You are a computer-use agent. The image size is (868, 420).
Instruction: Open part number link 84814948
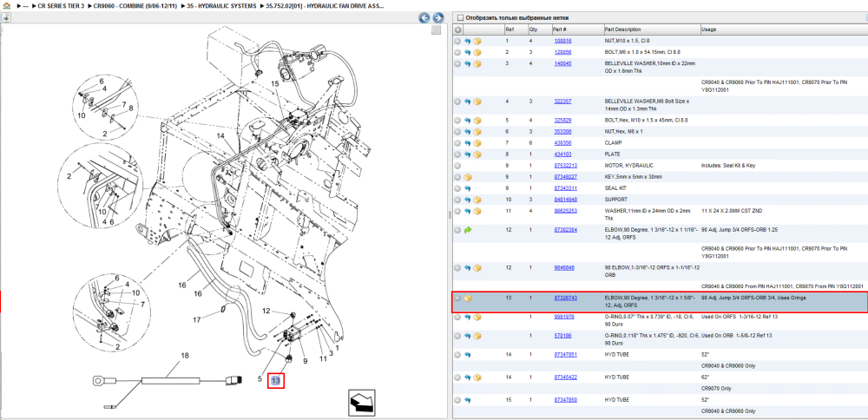tap(566, 200)
